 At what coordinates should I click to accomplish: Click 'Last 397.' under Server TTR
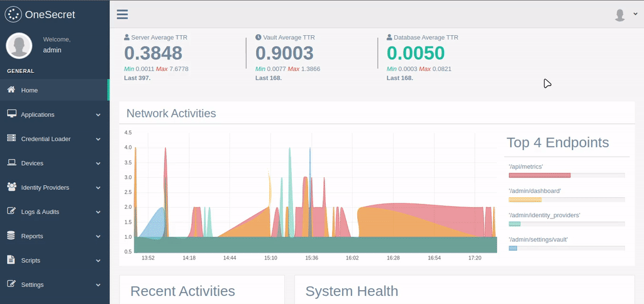point(137,78)
